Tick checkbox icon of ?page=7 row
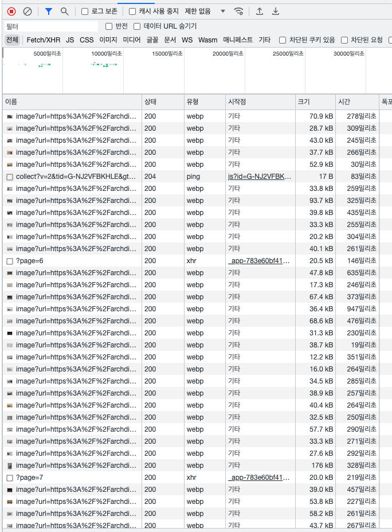Screen dimensions: 392x532 click(10, 478)
